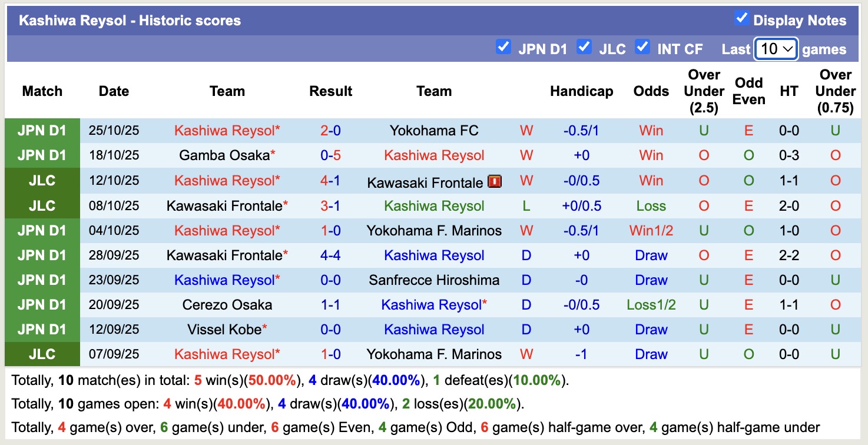Uncheck the JLC competition checkbox
The height and width of the screenshot is (445, 868).
tap(584, 48)
